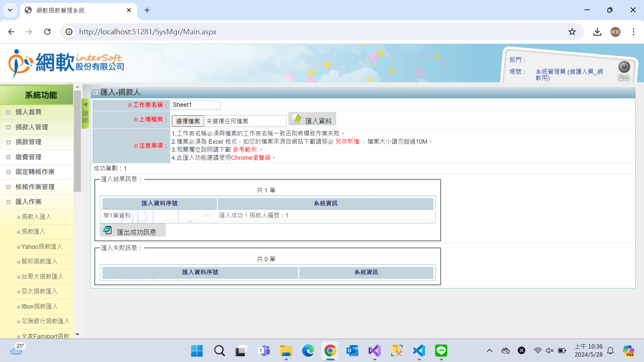Select Yahoo捐款匯入 submenu item

click(42, 247)
